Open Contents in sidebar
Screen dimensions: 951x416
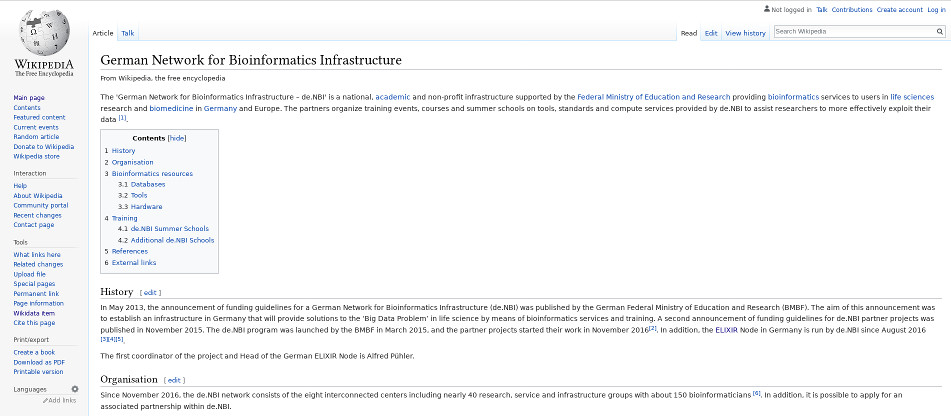(27, 107)
